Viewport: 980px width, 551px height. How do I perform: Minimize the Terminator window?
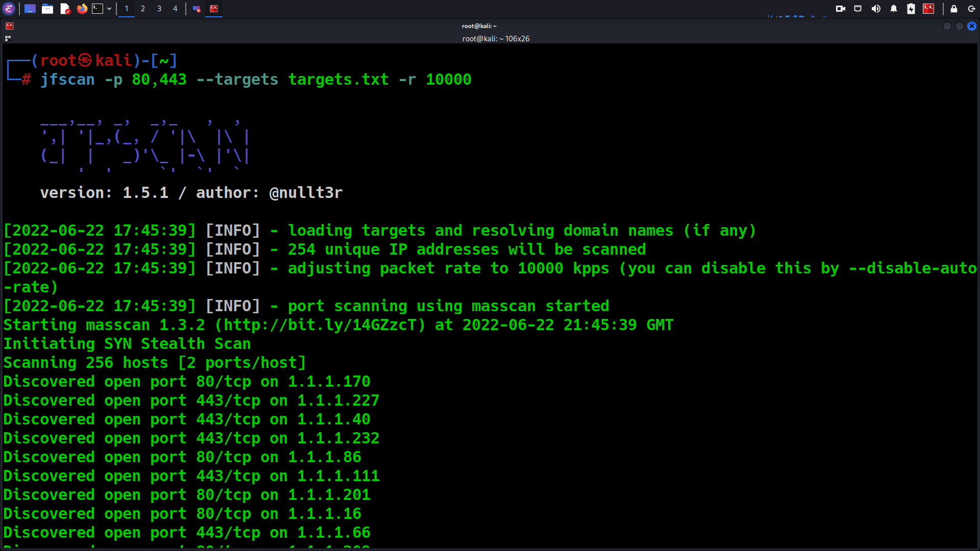point(947,26)
